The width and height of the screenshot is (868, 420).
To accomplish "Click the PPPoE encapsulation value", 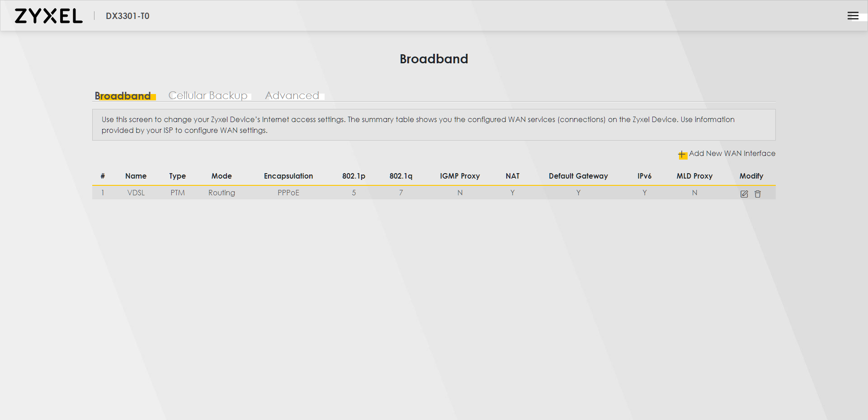I will tap(288, 193).
